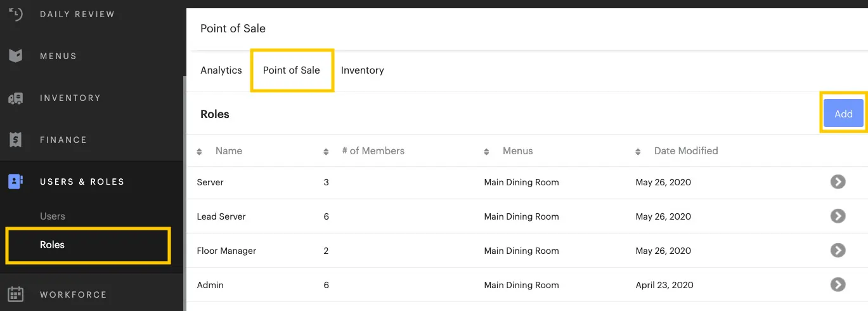
Task: Open Workforce via the calendar icon
Action: coord(16,294)
